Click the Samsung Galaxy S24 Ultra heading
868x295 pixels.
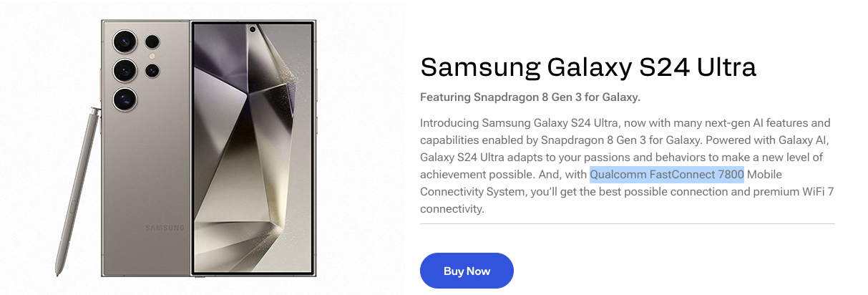[587, 67]
